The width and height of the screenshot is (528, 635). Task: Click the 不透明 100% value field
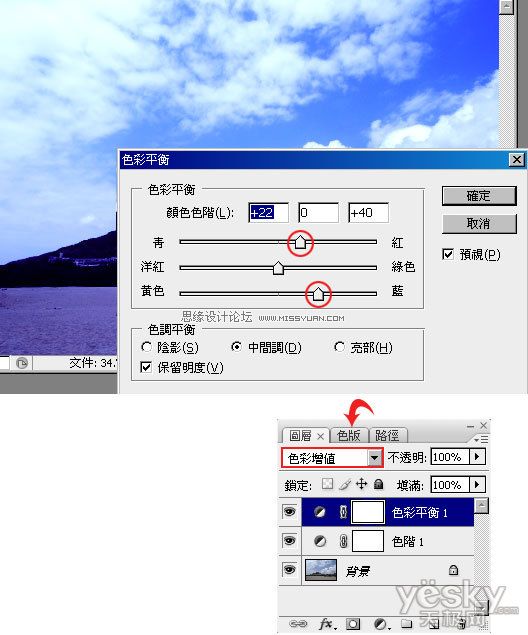pyautogui.click(x=450, y=457)
